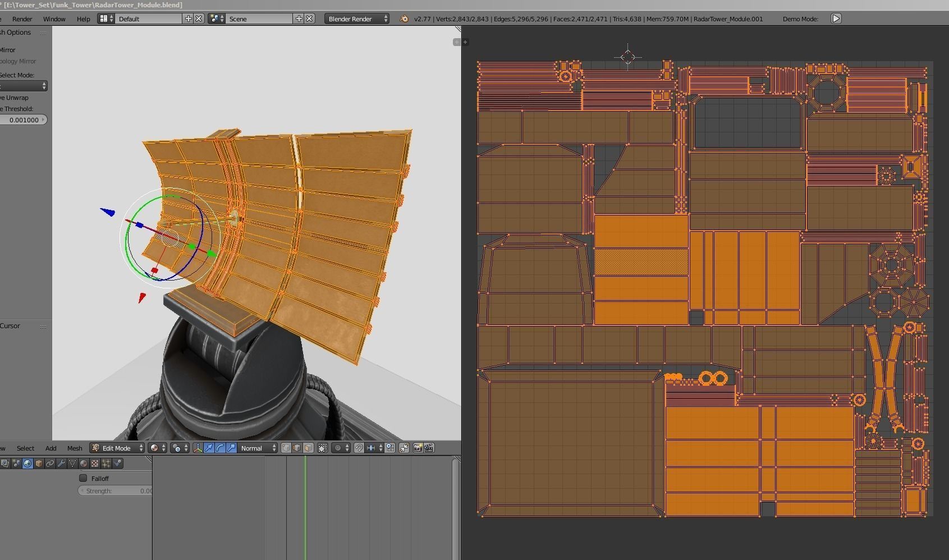Open the viewport shading dropdown
949x560 pixels.
point(157,448)
